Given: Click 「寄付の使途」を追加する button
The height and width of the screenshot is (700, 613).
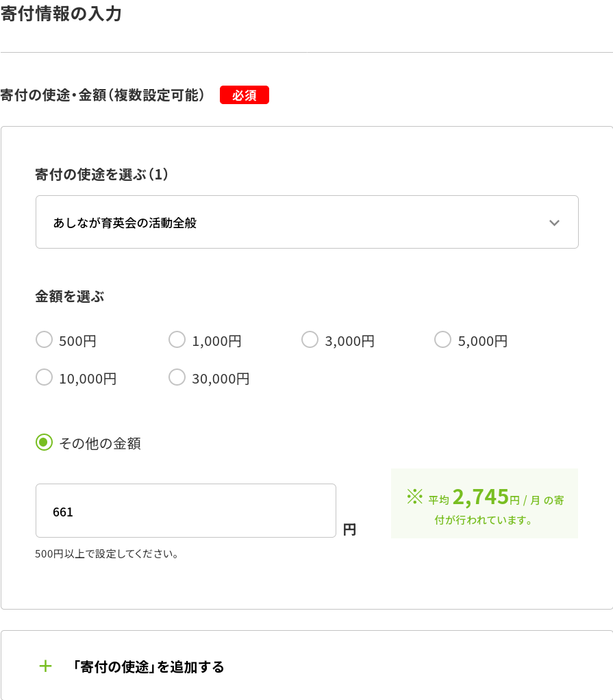Looking at the screenshot, I should tap(307, 665).
